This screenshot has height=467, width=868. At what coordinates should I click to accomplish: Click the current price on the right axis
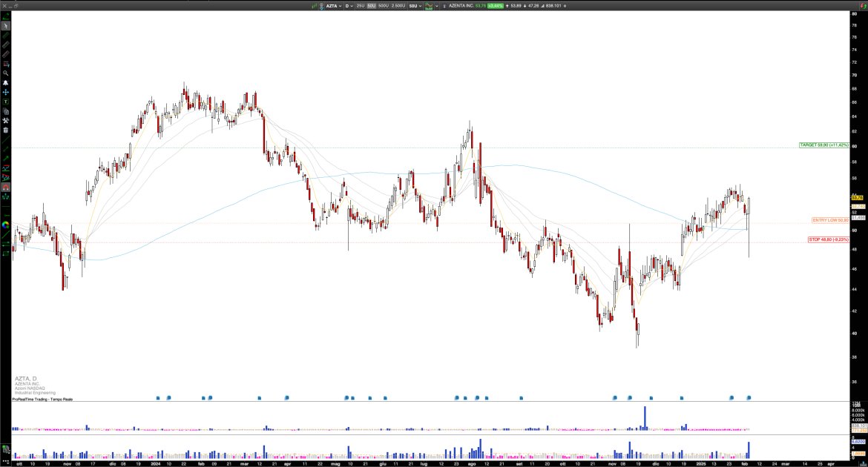857,197
